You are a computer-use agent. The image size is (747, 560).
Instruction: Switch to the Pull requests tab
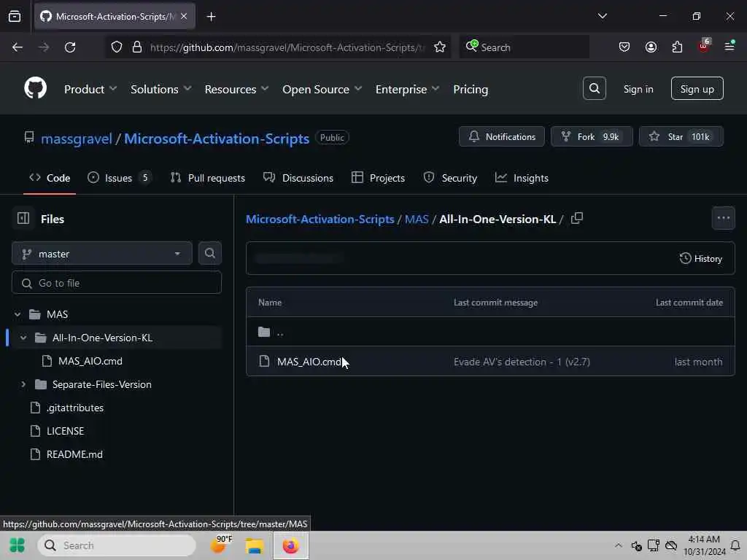click(x=208, y=178)
